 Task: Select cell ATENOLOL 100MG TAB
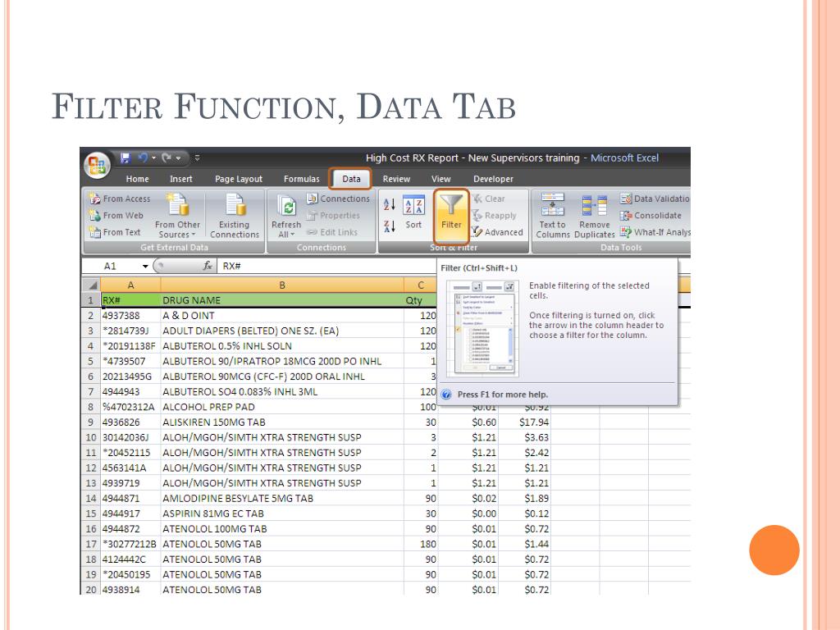282,529
